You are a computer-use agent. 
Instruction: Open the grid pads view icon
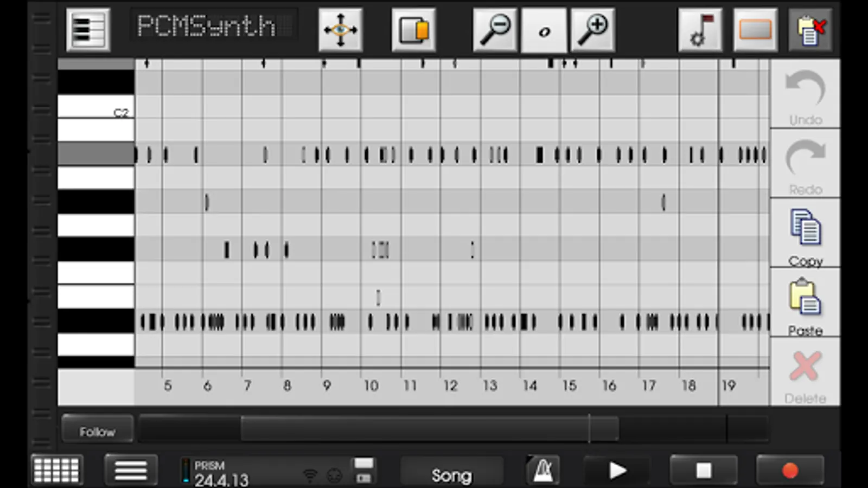pyautogui.click(x=56, y=470)
